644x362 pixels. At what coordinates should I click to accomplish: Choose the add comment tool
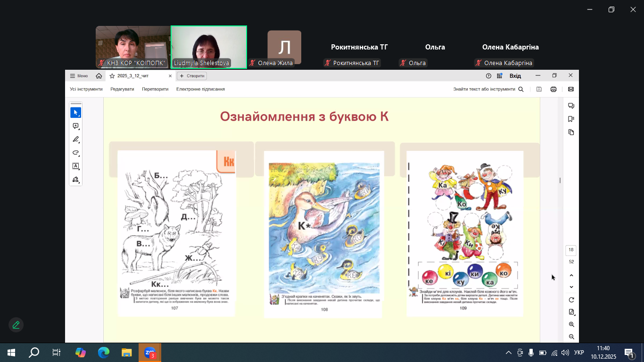click(x=75, y=126)
